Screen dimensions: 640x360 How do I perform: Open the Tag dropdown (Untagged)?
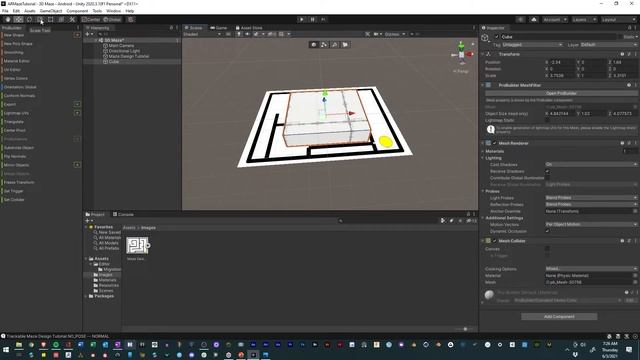[x=533, y=44]
